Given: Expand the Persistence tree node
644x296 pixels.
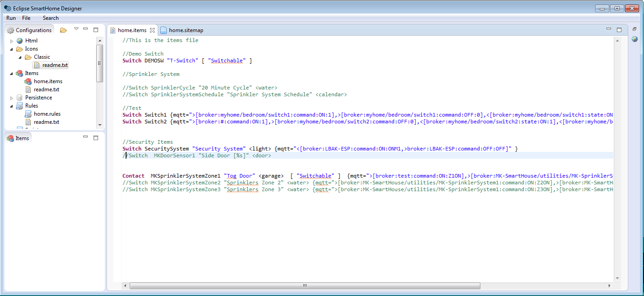Looking at the screenshot, I should point(12,98).
